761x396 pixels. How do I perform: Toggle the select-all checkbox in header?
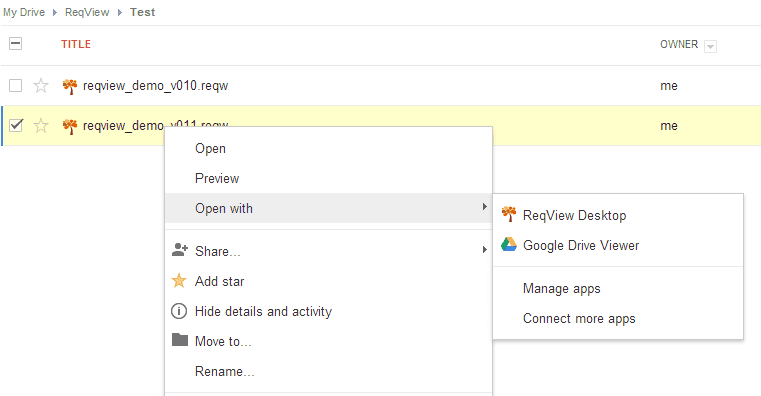[16, 44]
